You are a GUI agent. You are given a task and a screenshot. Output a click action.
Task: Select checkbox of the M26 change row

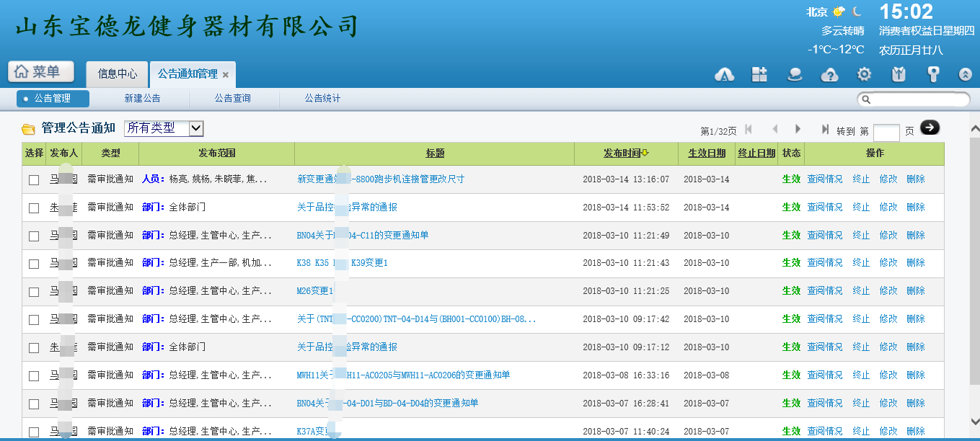(34, 292)
